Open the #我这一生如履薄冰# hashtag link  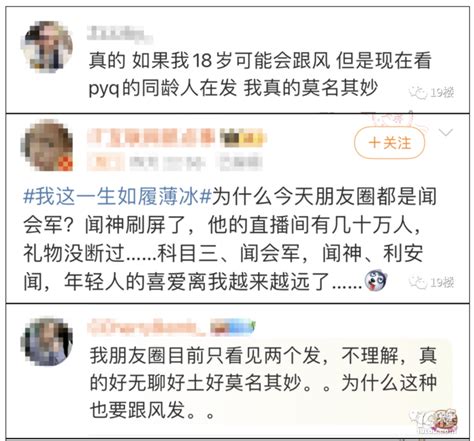(117, 196)
